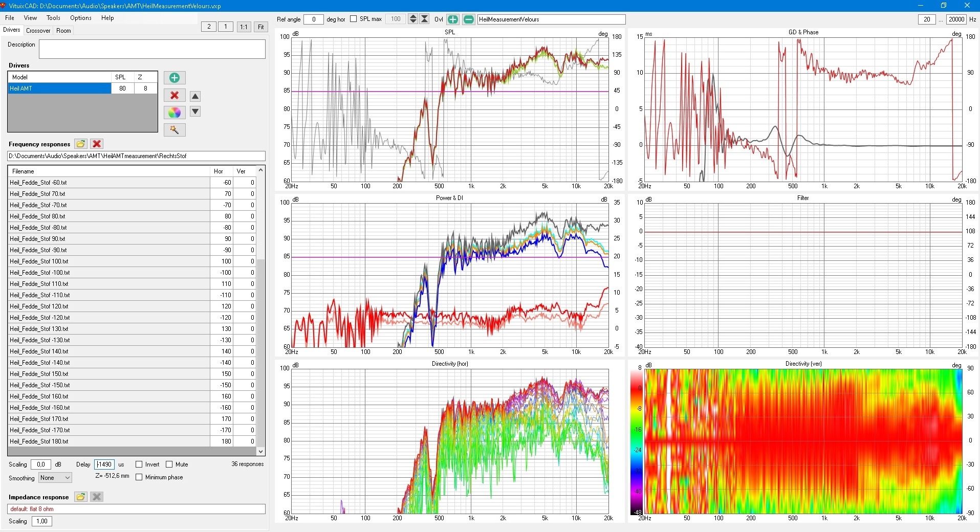Click the 1:1 zoom button
The height and width of the screenshot is (532, 980).
tap(244, 27)
